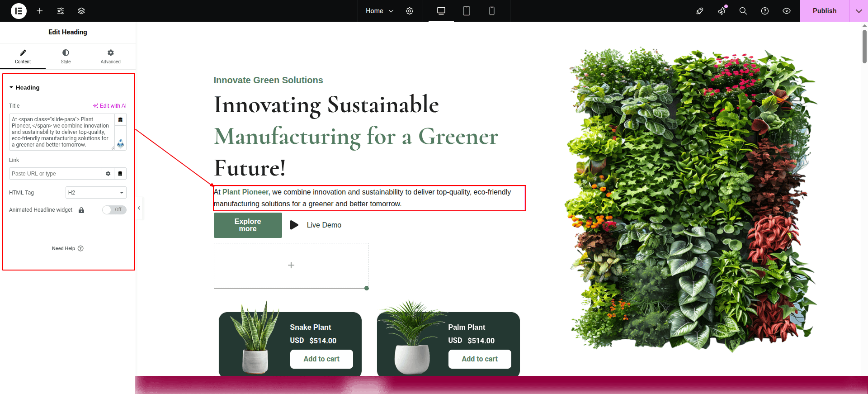This screenshot has width=868, height=394.
Task: Click Edit with AI link
Action: pyautogui.click(x=110, y=106)
